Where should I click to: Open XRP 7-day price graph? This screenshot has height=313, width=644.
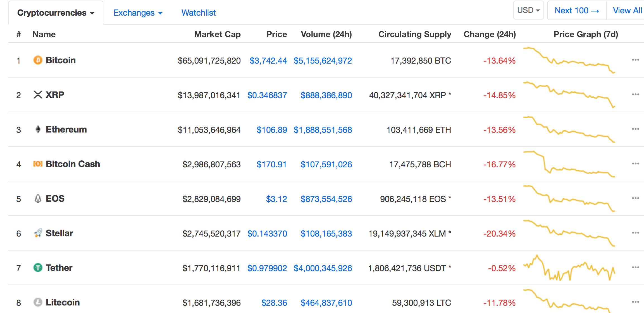pyautogui.click(x=569, y=95)
